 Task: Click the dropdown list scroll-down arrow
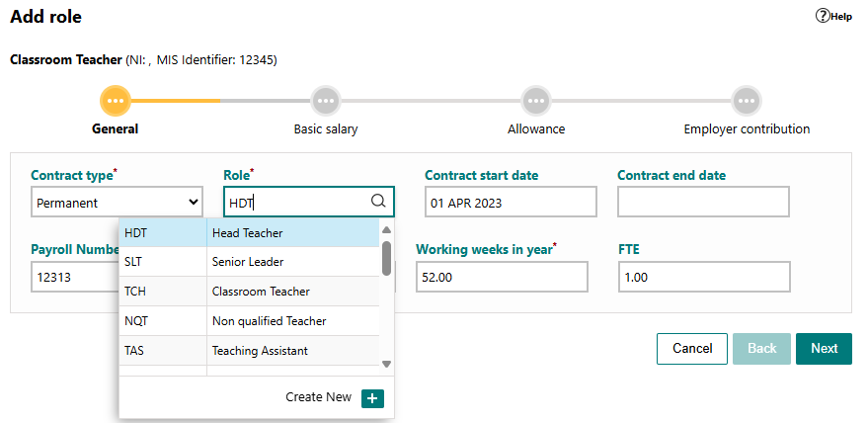[x=386, y=365]
